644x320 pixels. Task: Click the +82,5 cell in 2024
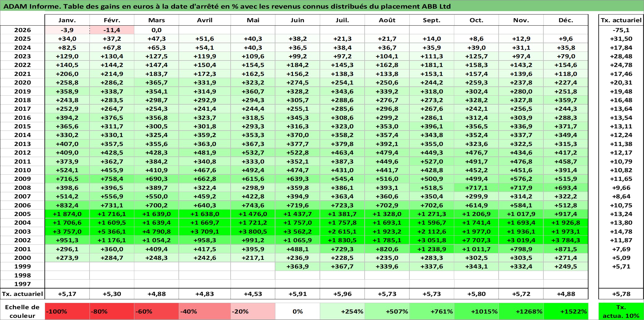tap(67, 48)
